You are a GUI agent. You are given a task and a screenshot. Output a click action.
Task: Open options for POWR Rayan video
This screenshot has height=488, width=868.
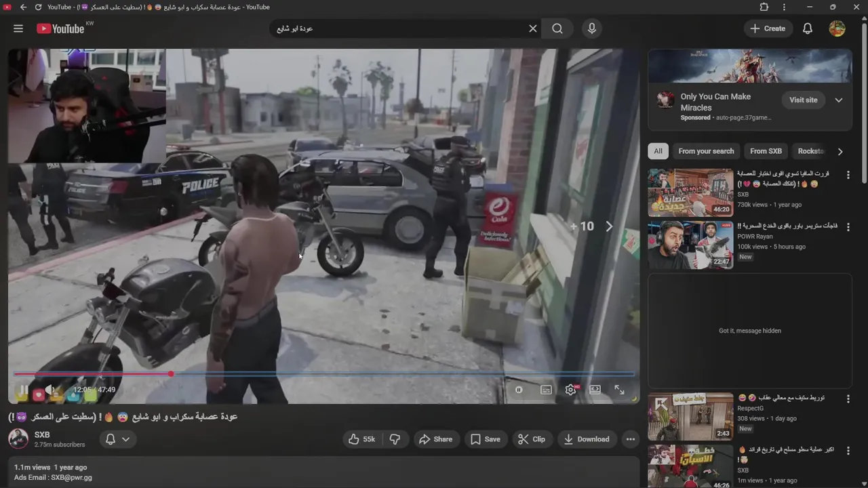coord(848,227)
